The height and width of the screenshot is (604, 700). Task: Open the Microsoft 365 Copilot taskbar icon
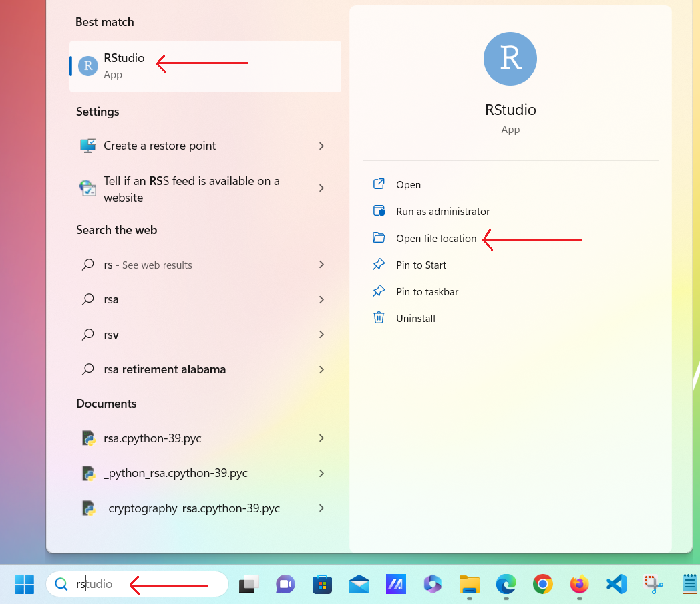pos(433,584)
